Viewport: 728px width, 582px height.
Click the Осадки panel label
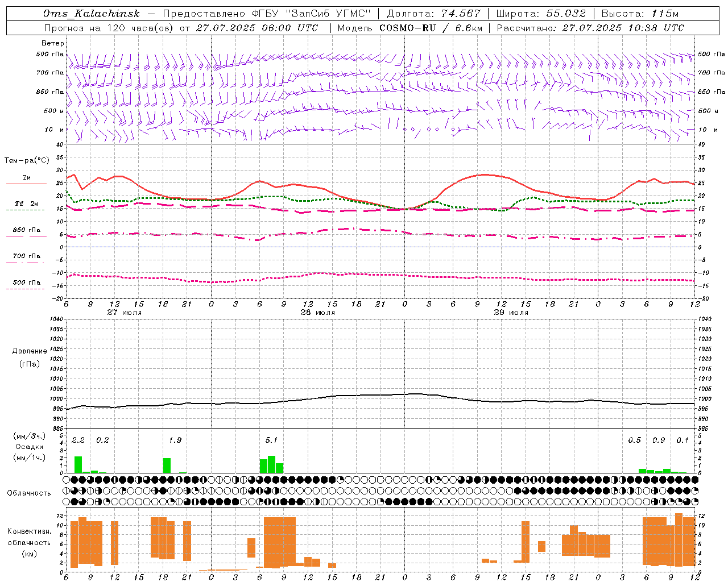tap(29, 447)
